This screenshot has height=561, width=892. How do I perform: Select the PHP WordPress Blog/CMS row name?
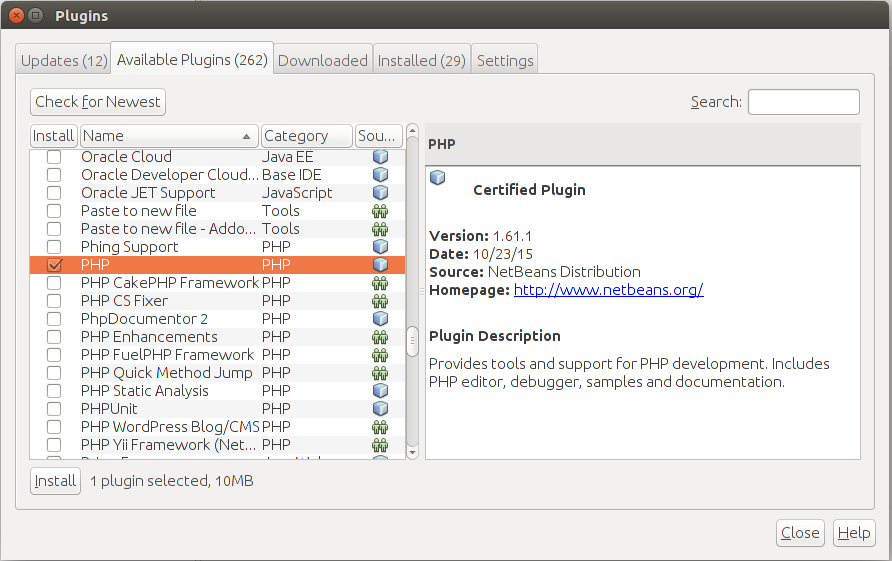[x=170, y=427]
